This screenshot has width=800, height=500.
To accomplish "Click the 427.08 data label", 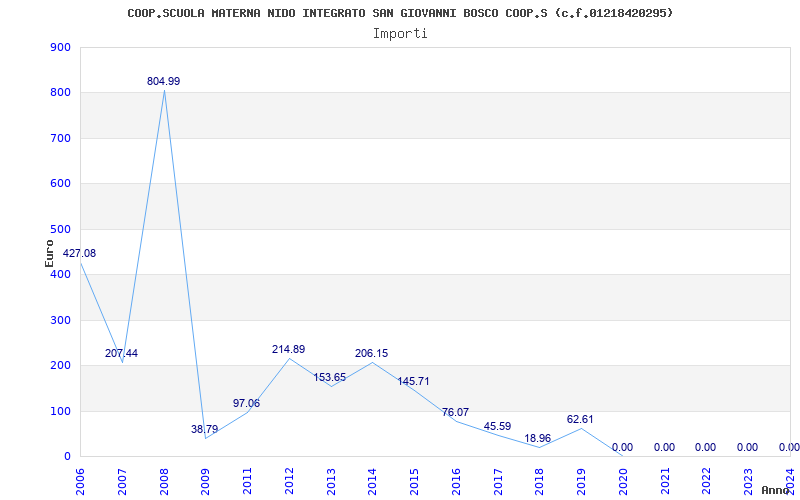I will click(79, 253).
